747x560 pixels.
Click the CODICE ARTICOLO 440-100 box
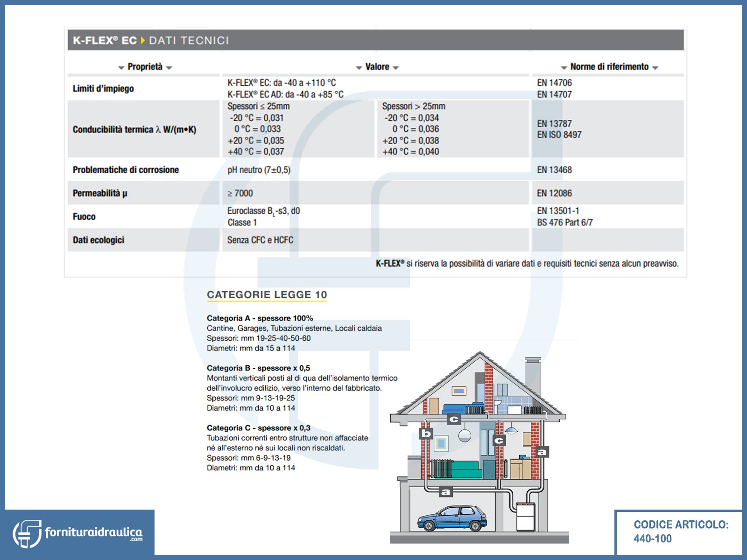(x=680, y=532)
